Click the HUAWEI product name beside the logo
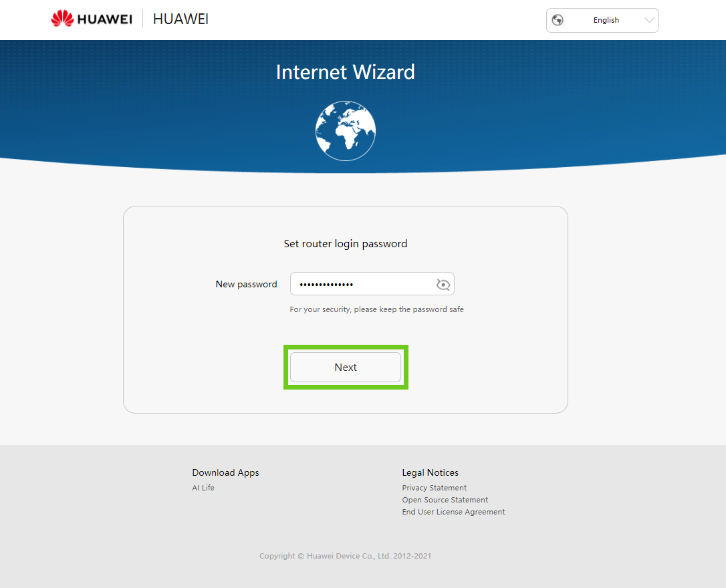 180,19
